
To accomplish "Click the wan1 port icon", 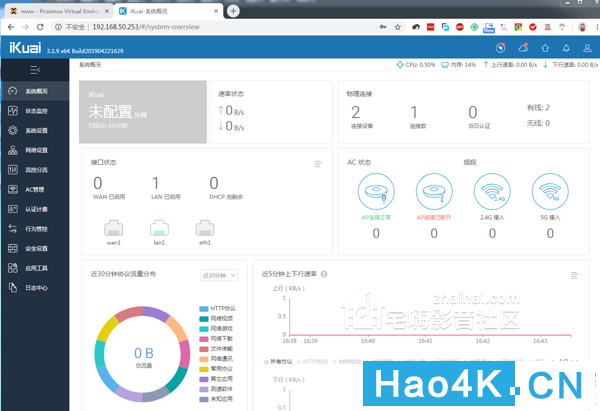I will click(113, 228).
